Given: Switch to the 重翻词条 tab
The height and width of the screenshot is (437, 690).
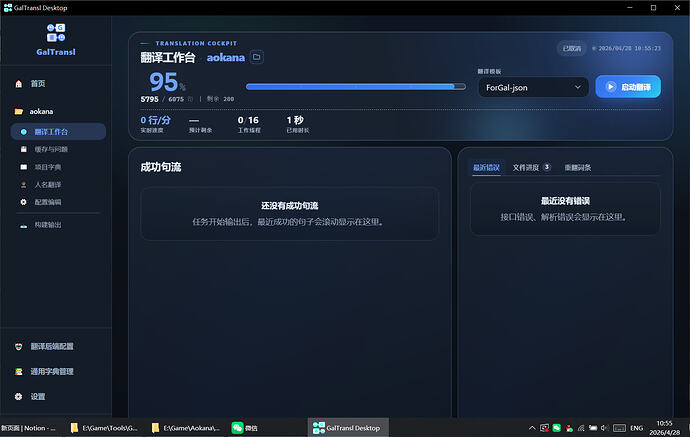Looking at the screenshot, I should pyautogui.click(x=578, y=167).
